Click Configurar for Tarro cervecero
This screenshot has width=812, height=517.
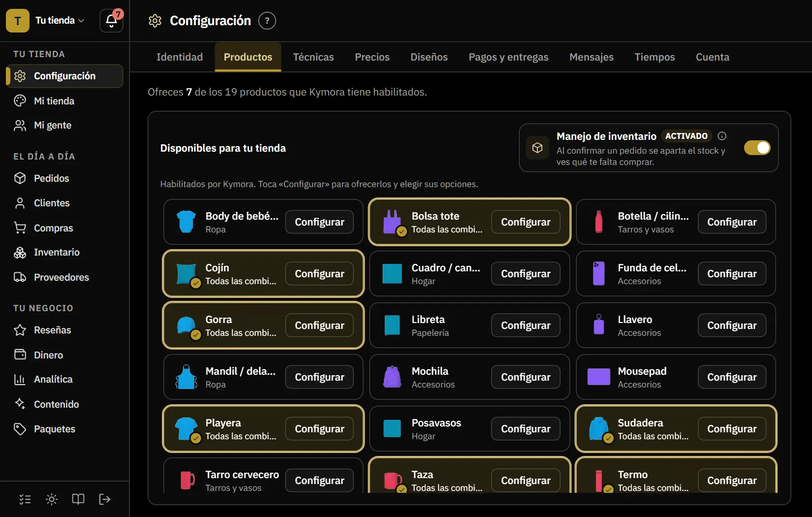319,481
